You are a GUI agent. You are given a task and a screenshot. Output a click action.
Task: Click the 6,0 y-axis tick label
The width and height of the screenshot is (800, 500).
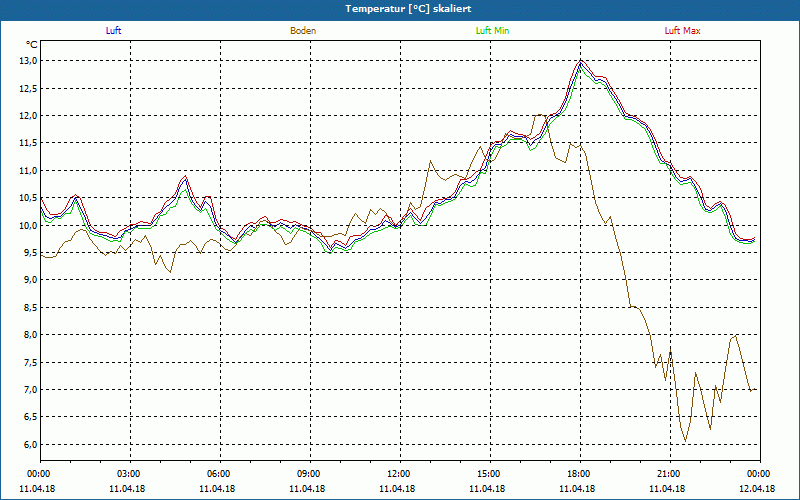pos(28,445)
